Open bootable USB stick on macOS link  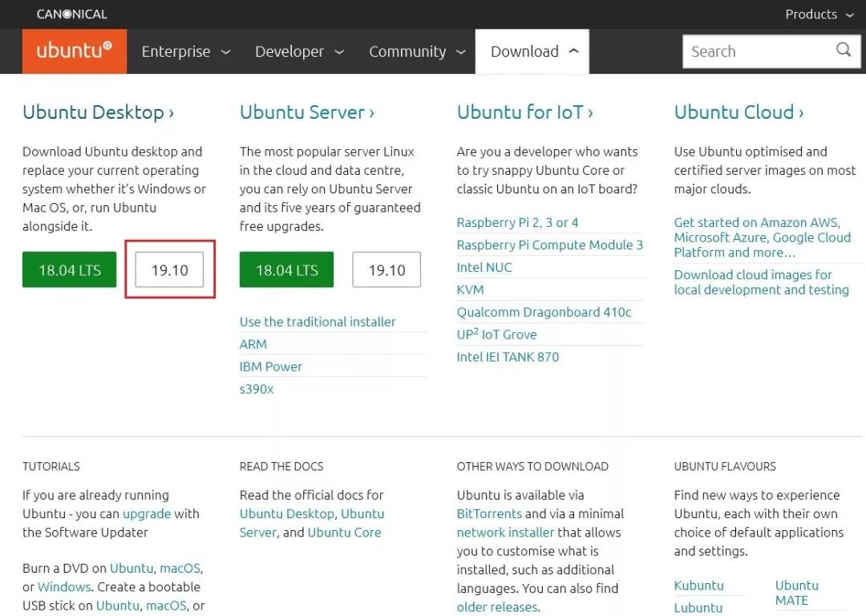click(166, 606)
